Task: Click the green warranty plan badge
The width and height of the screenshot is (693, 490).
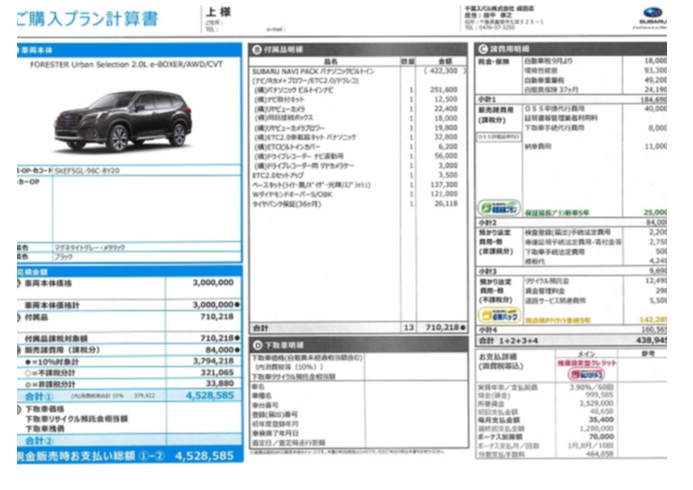Action: [499, 207]
